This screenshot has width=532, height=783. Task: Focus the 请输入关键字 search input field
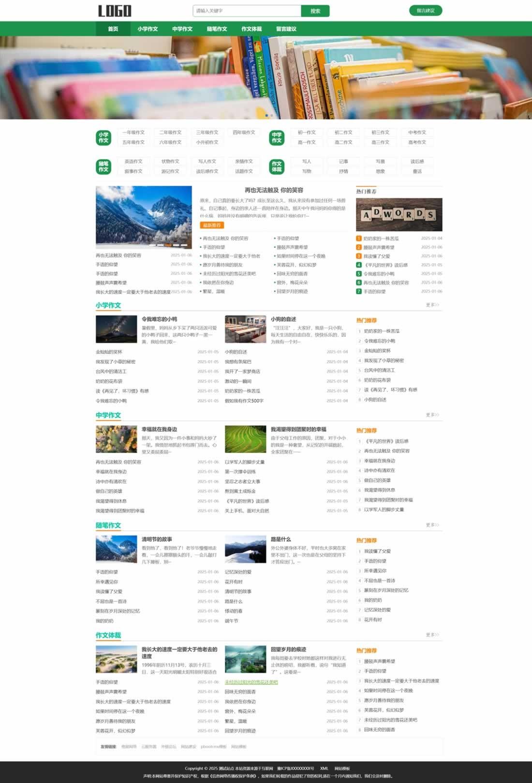(x=247, y=11)
